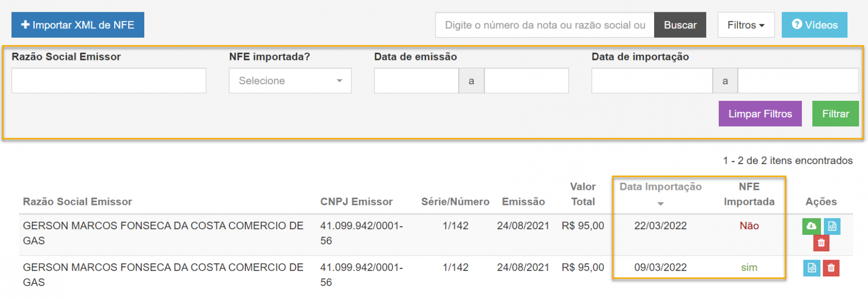This screenshot has height=300, width=868.
Task: Select the Data de emissão start date field
Action: click(416, 81)
